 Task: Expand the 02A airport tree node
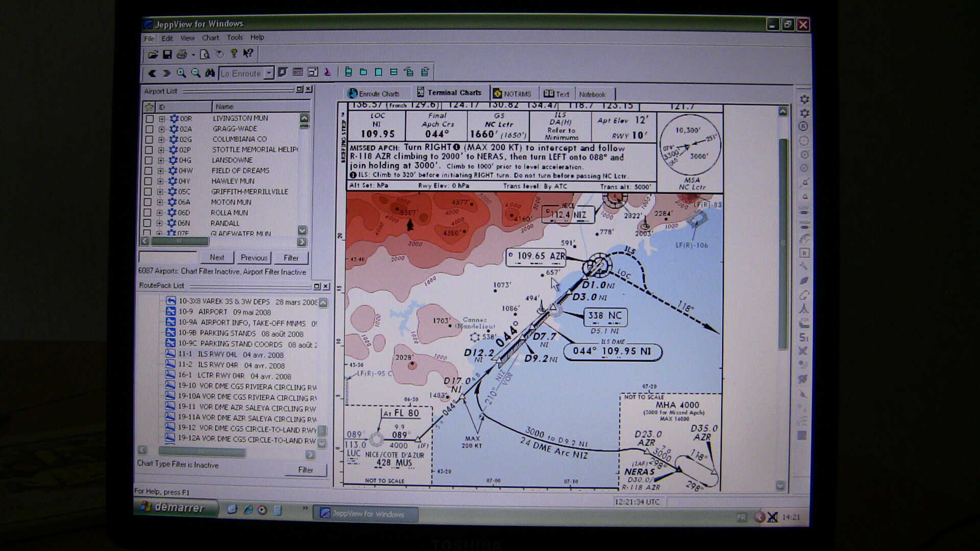coord(161,129)
